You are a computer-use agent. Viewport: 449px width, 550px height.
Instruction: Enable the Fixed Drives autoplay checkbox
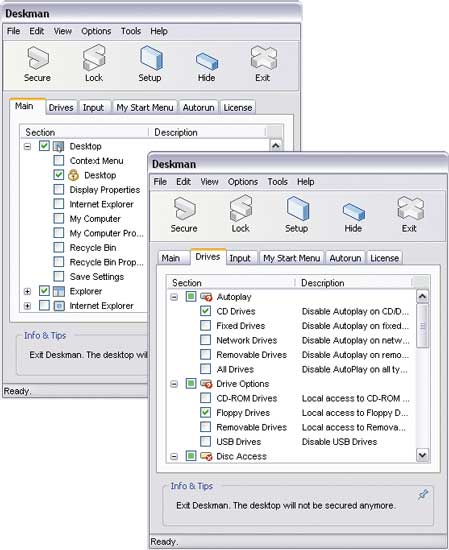click(206, 326)
